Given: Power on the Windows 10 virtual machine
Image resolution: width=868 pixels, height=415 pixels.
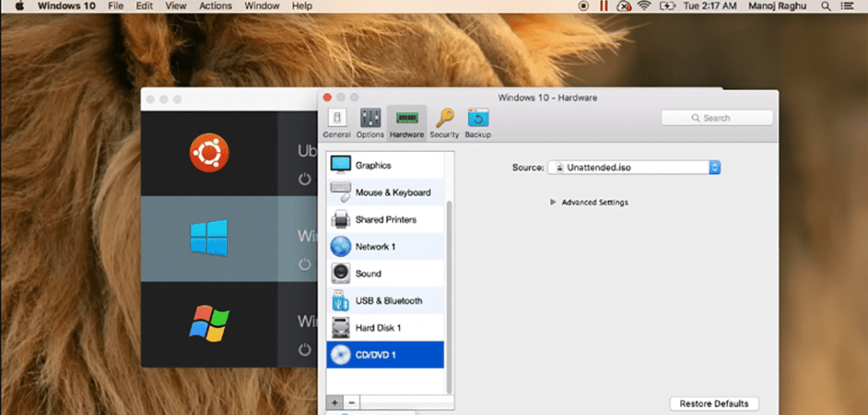Looking at the screenshot, I should pyautogui.click(x=304, y=264).
